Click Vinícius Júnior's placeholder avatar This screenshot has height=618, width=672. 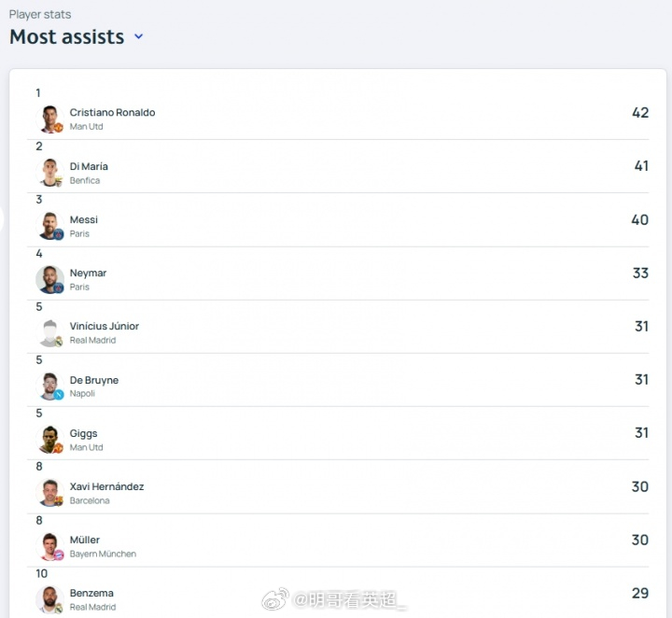pos(49,332)
